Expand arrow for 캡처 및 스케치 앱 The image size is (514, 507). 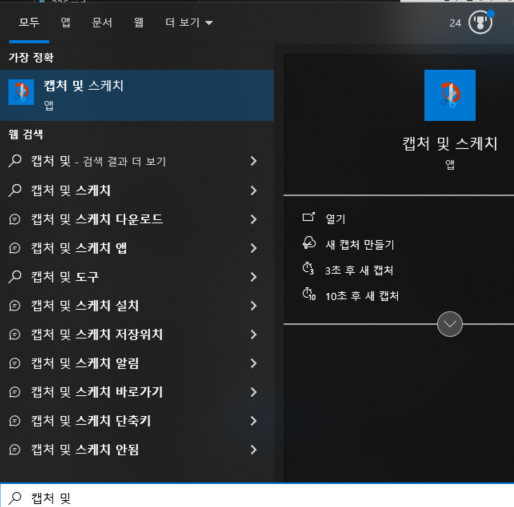[x=254, y=248]
